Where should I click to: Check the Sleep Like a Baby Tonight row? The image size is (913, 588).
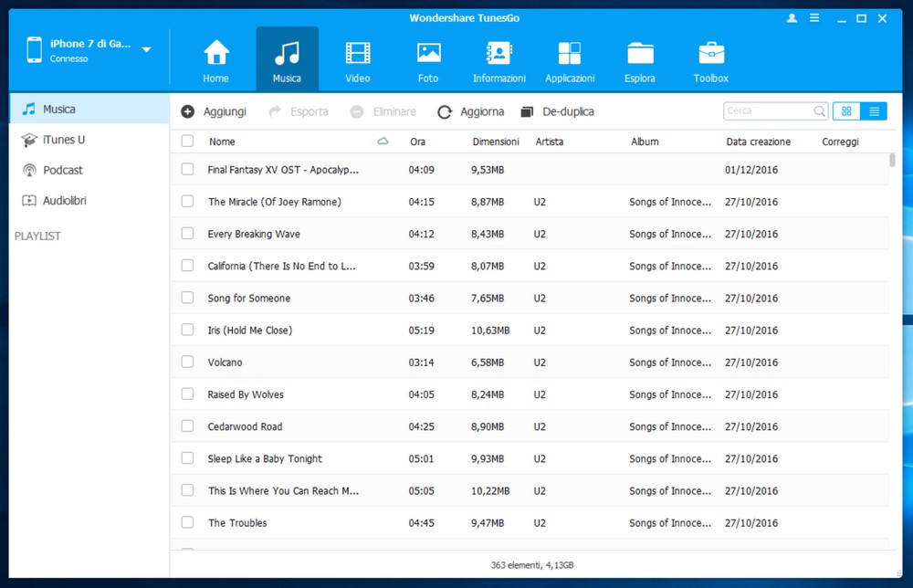(187, 457)
